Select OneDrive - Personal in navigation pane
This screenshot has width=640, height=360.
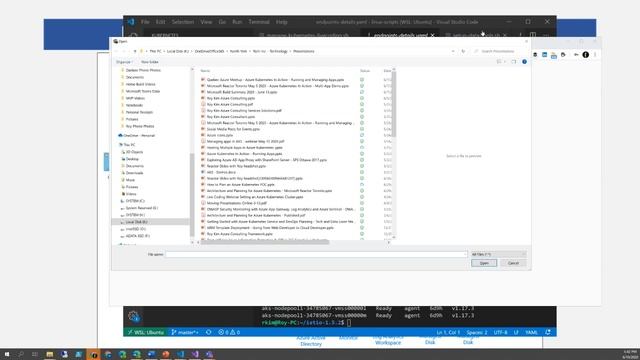[139, 136]
